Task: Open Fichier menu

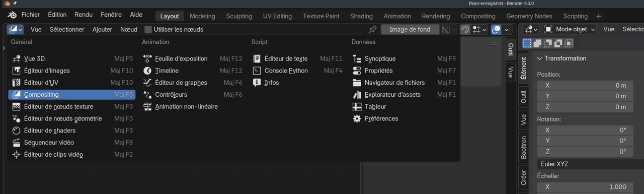Action: pyautogui.click(x=30, y=15)
